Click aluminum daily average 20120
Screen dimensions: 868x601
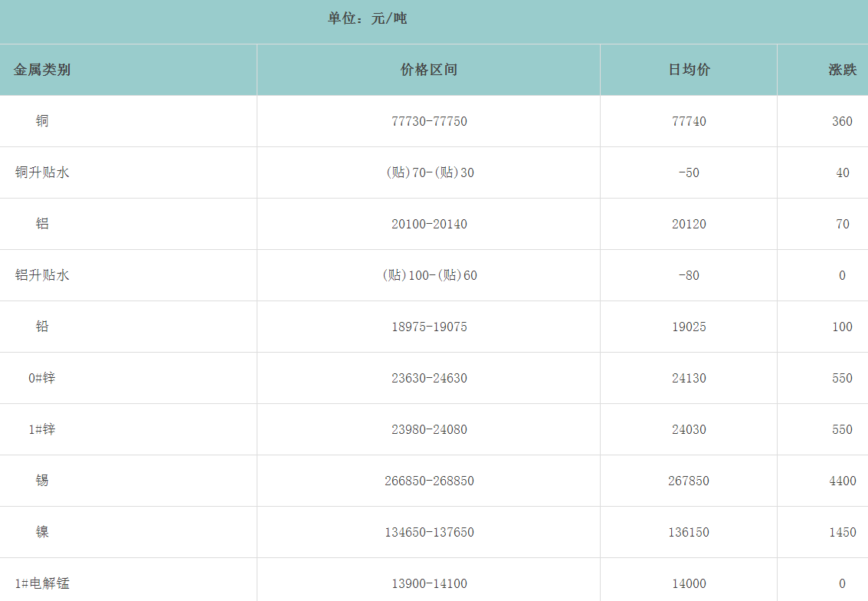(x=689, y=224)
